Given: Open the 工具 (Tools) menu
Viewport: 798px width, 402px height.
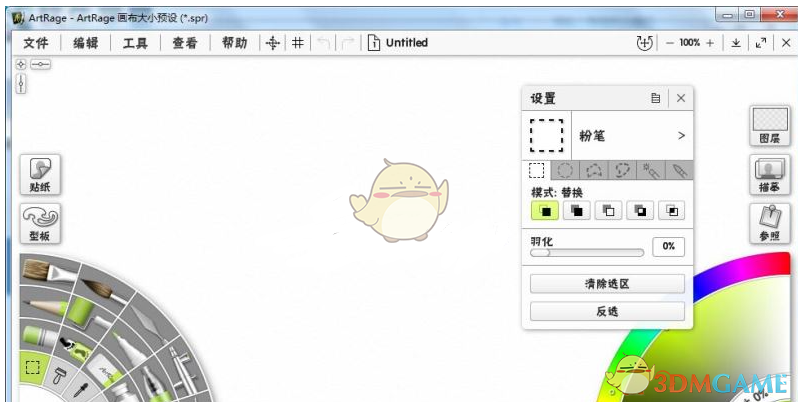Looking at the screenshot, I should pyautogui.click(x=135, y=43).
